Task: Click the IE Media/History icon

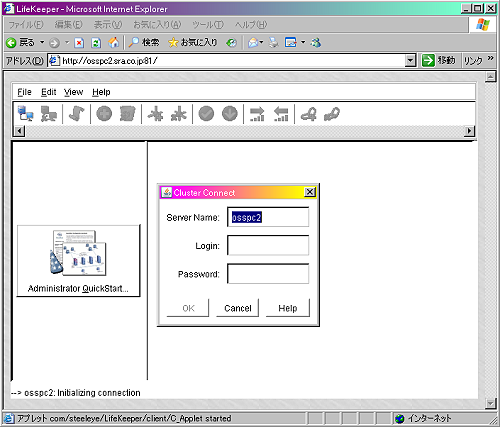Action: [231, 43]
